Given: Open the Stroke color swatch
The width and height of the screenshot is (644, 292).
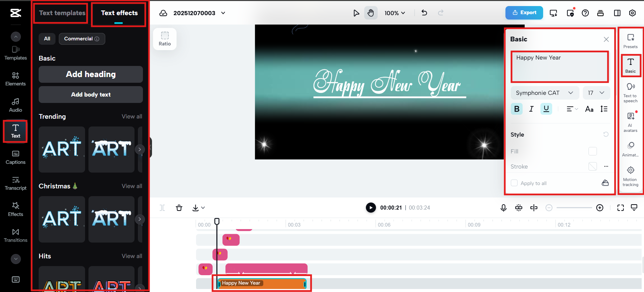Looking at the screenshot, I should click(593, 166).
